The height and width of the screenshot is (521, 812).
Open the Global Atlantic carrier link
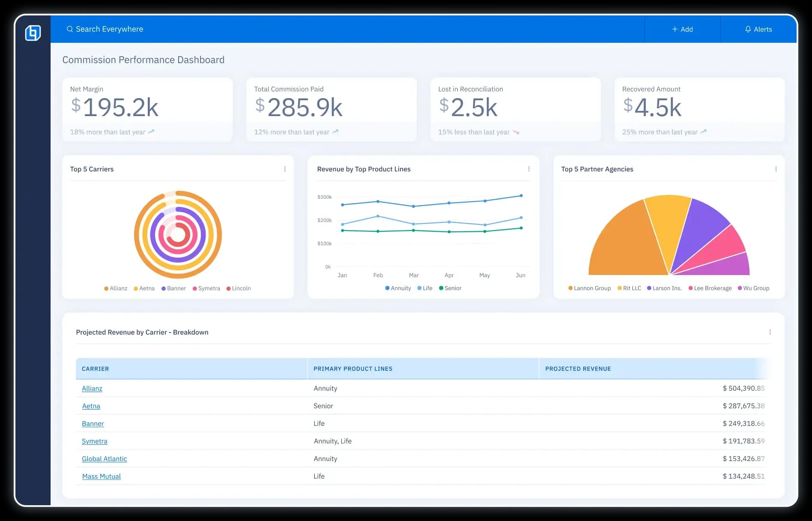pos(104,459)
